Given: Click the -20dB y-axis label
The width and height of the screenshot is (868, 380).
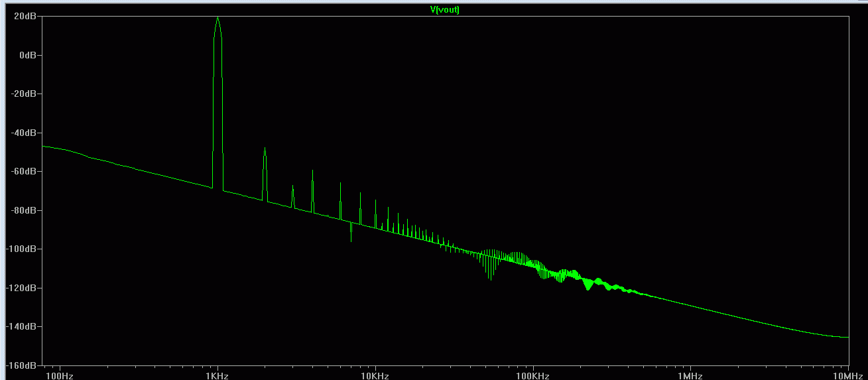Looking at the screenshot, I should (x=23, y=94).
